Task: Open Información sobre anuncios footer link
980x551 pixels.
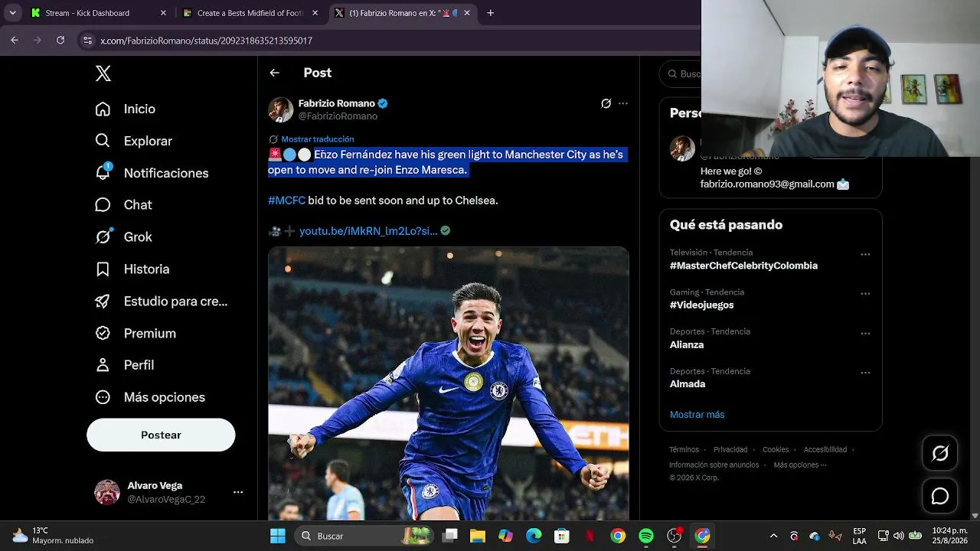Action: tap(714, 465)
